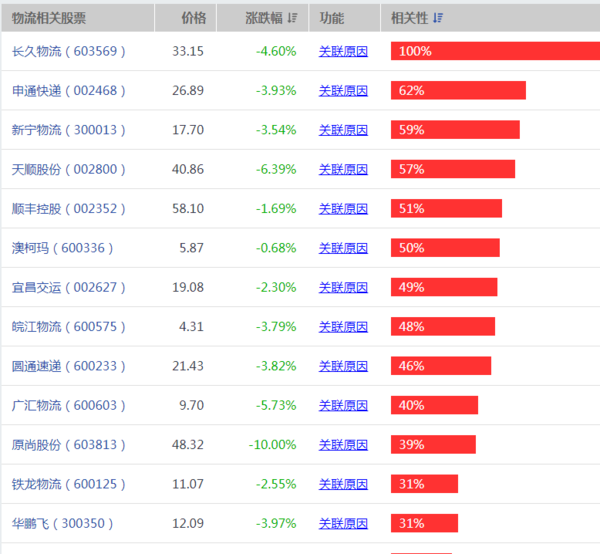Select stock 天顺股份（002800）
600x554 pixels.
coord(68,169)
